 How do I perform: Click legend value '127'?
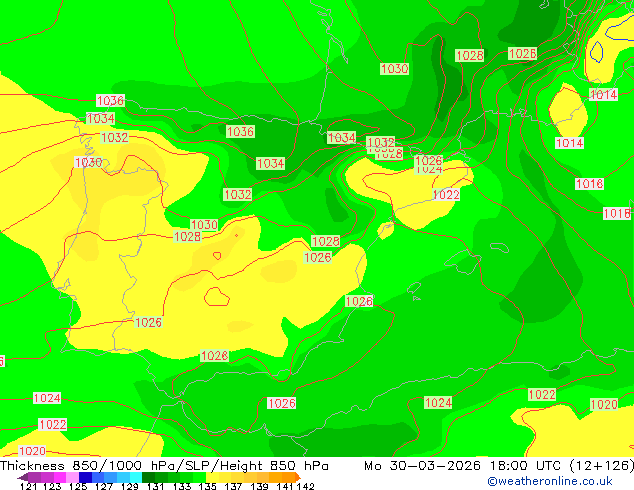pyautogui.click(x=104, y=486)
